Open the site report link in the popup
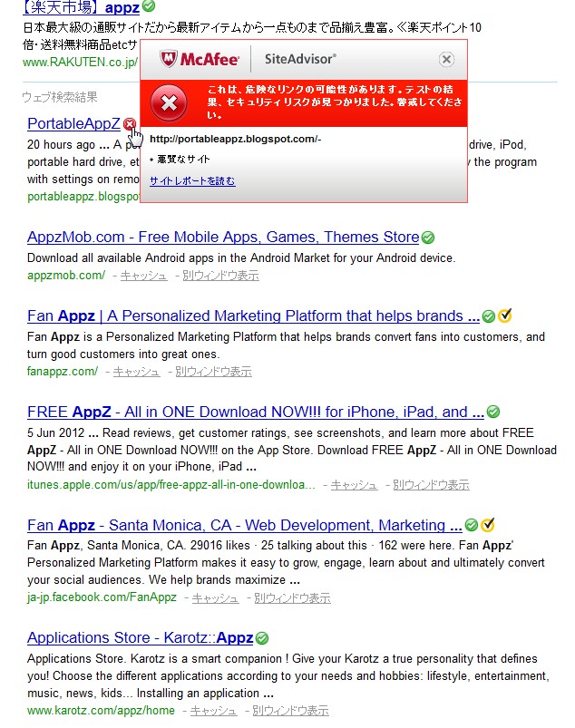Viewport: 575px width, 728px height. [x=192, y=181]
